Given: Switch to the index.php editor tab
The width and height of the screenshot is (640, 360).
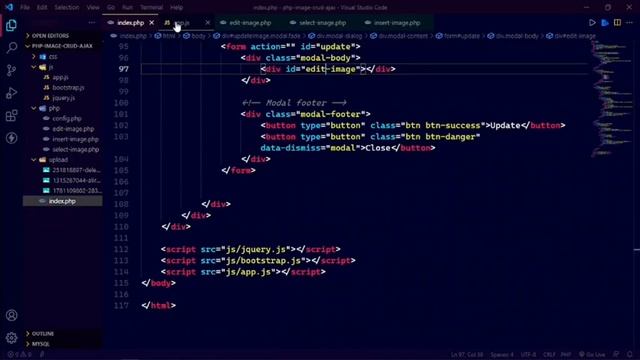Looking at the screenshot, I should coord(130,23).
